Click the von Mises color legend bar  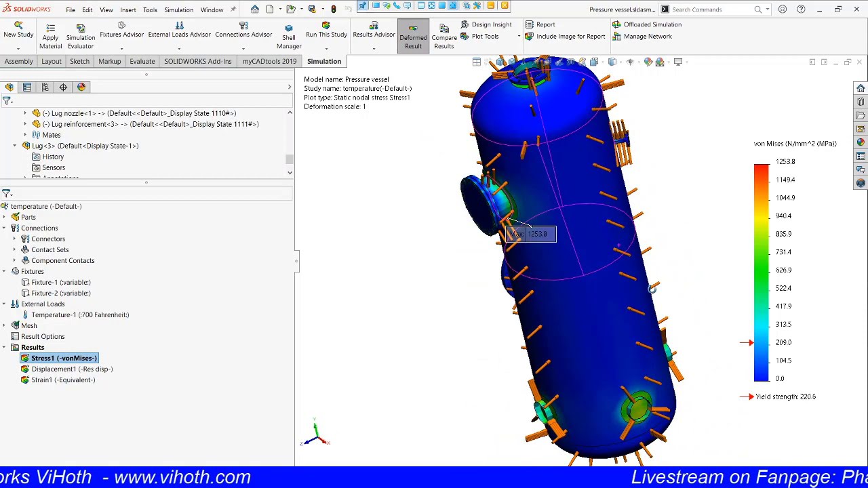762,272
